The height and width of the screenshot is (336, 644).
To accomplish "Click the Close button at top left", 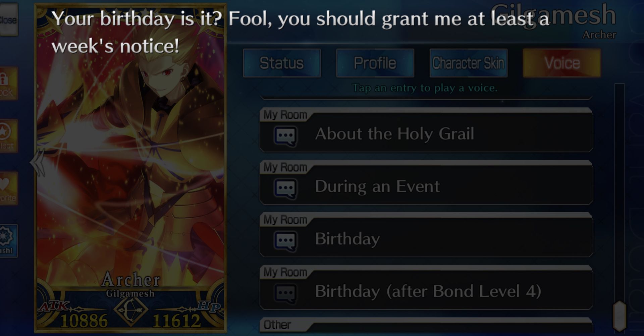I will point(8,20).
